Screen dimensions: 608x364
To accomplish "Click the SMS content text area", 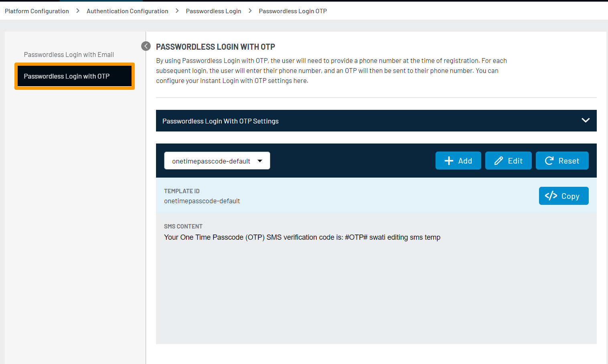I will coord(302,237).
